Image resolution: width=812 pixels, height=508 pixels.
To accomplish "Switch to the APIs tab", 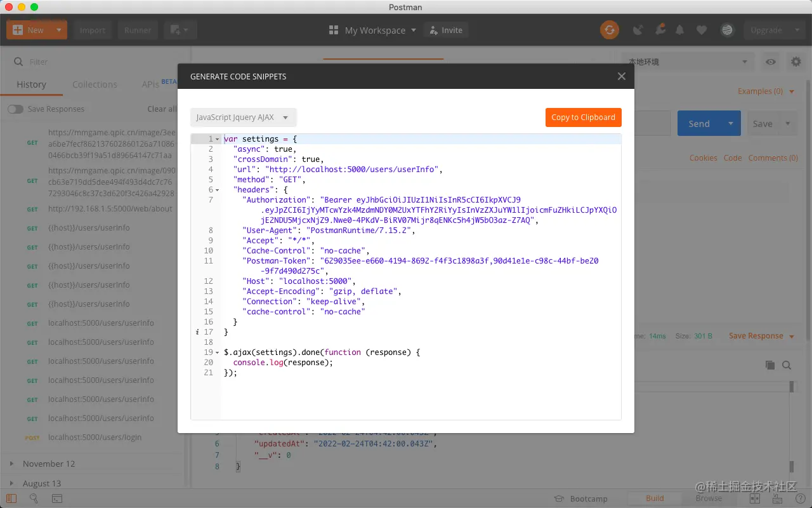I will pyautogui.click(x=150, y=84).
